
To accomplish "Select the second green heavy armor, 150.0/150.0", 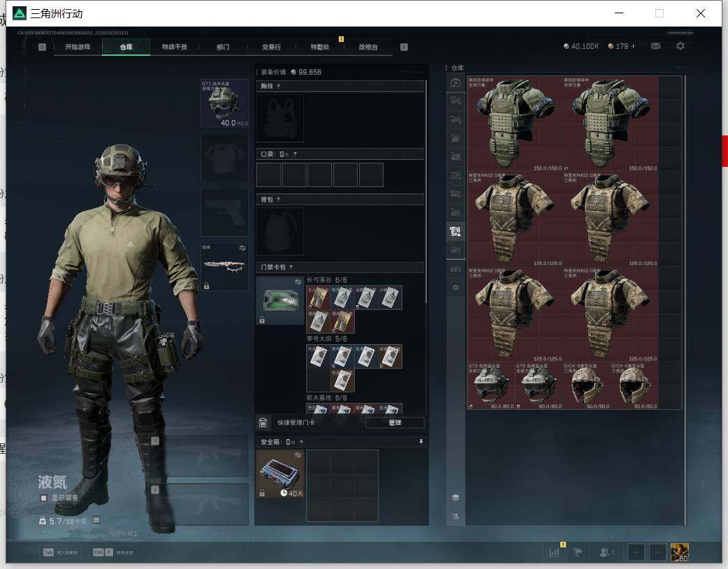I will (x=610, y=124).
